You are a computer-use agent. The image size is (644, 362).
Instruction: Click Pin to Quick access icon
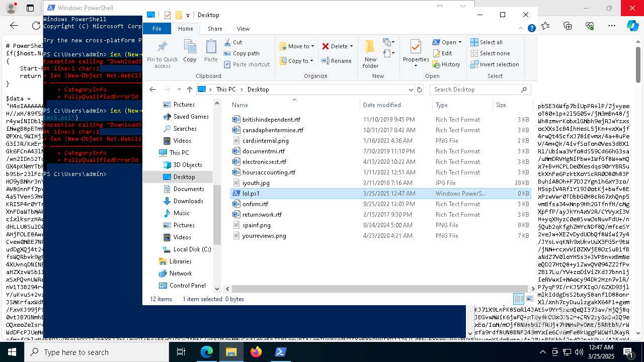162,47
